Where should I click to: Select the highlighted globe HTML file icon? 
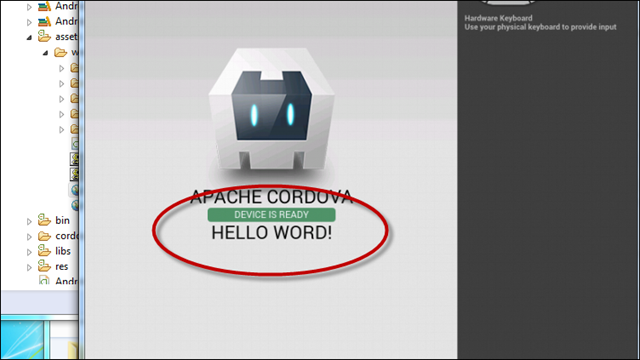click(x=75, y=190)
